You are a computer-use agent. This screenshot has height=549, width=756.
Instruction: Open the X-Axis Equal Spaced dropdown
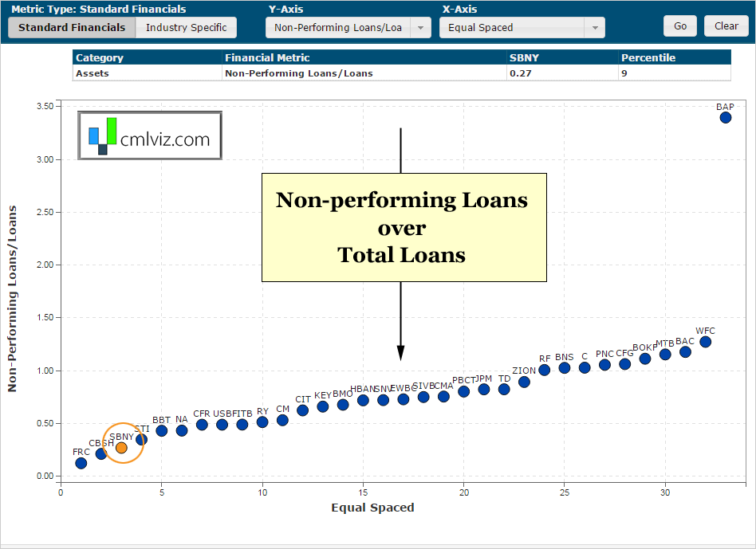click(x=522, y=27)
